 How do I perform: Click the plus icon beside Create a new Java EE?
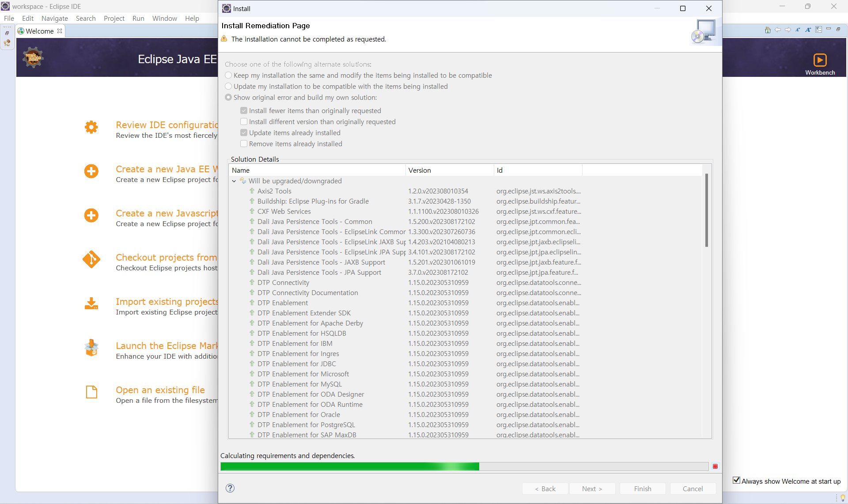91,171
